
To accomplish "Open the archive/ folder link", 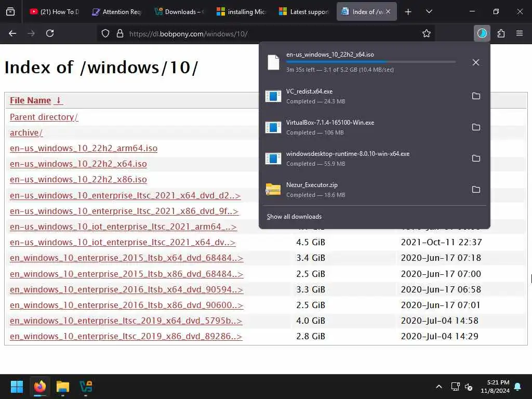I will 26,132.
